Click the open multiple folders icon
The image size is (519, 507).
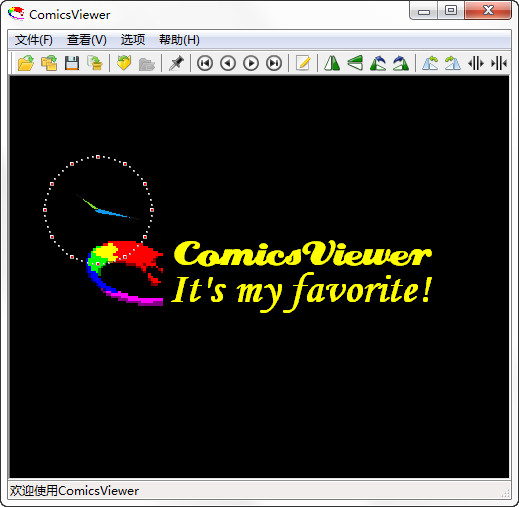[49, 63]
